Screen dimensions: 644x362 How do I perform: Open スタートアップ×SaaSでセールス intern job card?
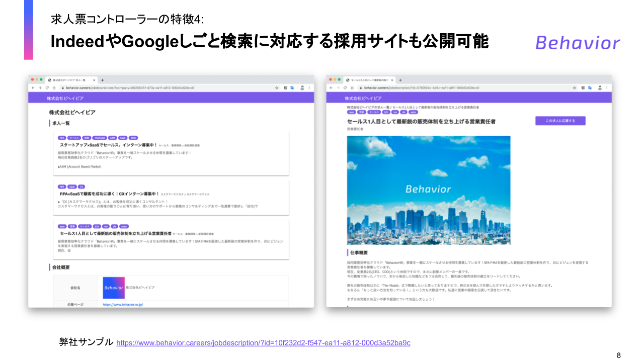[171, 153]
